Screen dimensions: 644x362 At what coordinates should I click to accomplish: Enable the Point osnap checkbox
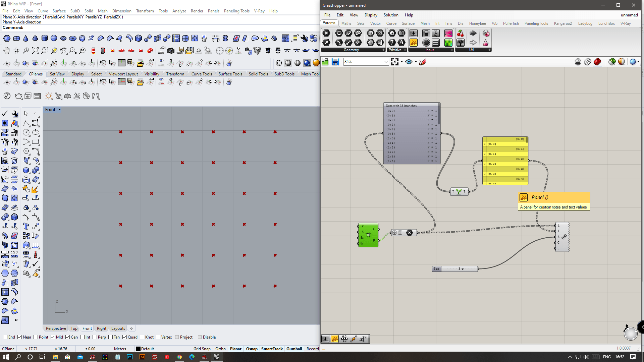click(36, 337)
